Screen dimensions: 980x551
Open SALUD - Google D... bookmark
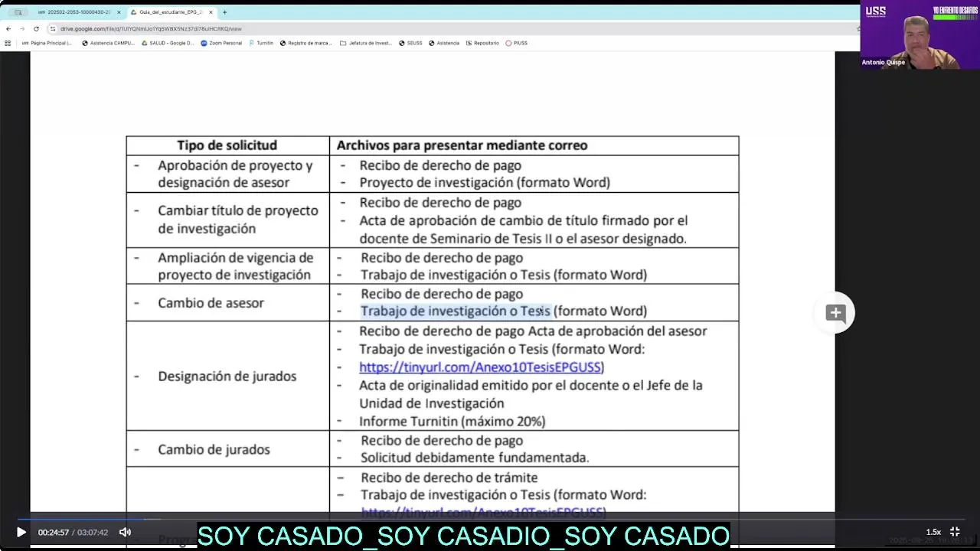coord(168,43)
